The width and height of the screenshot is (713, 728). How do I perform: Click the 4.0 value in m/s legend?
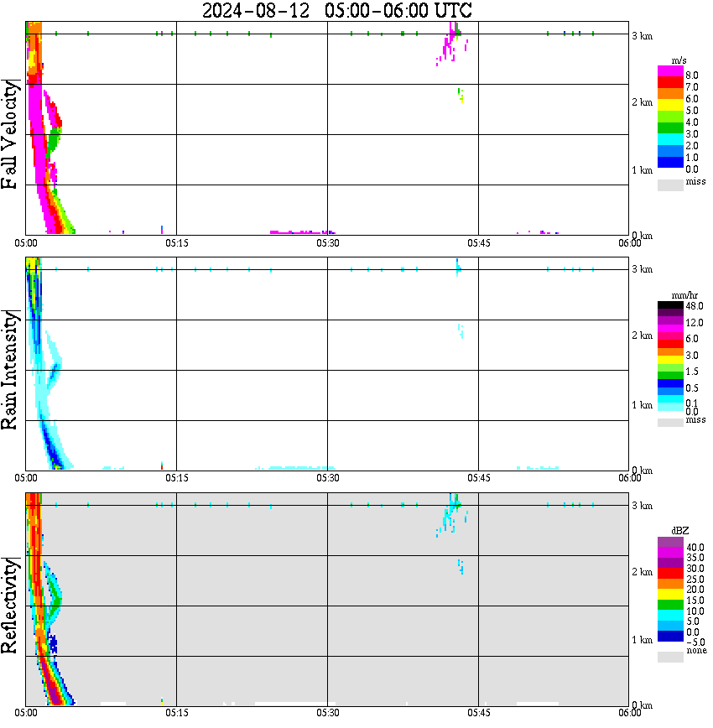pyautogui.click(x=692, y=122)
